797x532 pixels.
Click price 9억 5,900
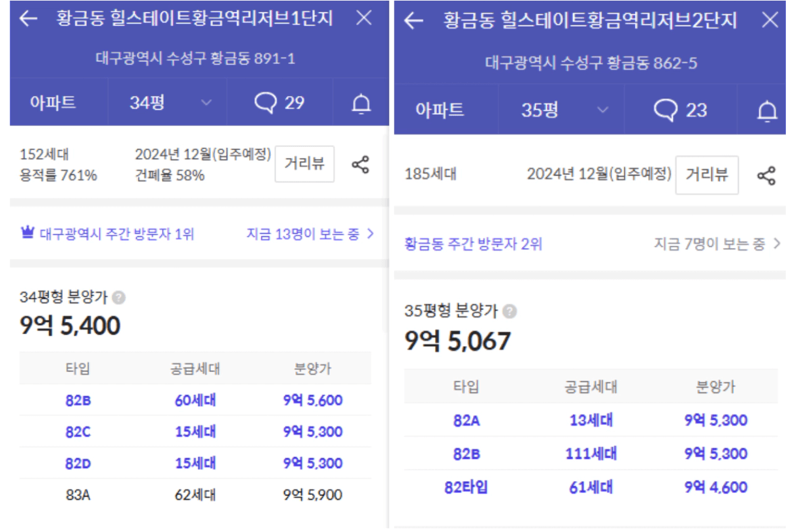click(313, 495)
